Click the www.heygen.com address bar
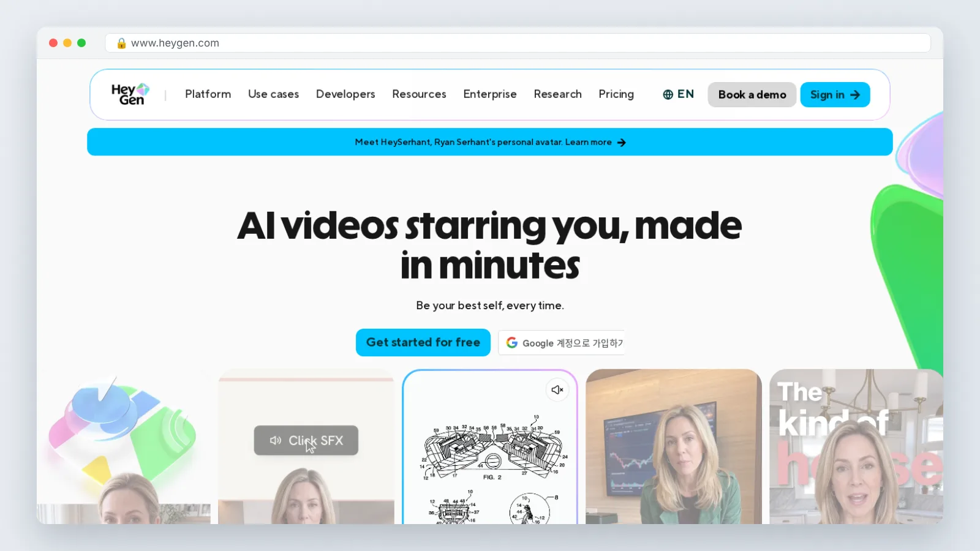 pos(518,43)
